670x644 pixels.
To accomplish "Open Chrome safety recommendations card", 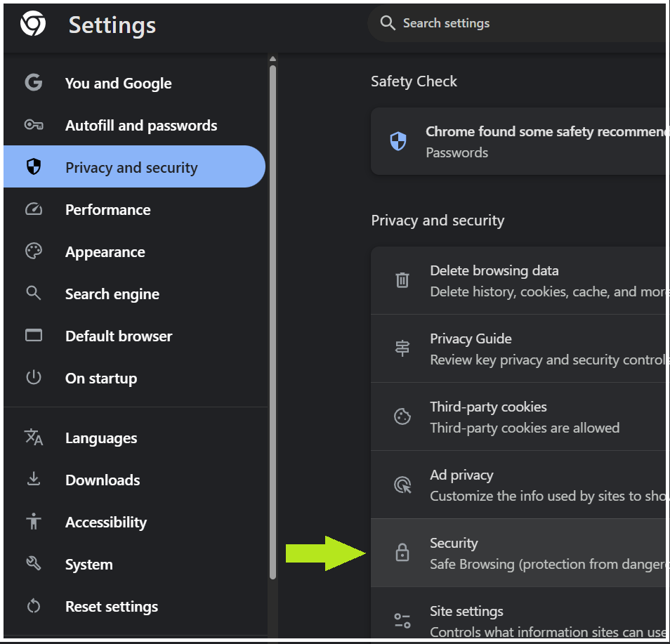I will point(518,141).
